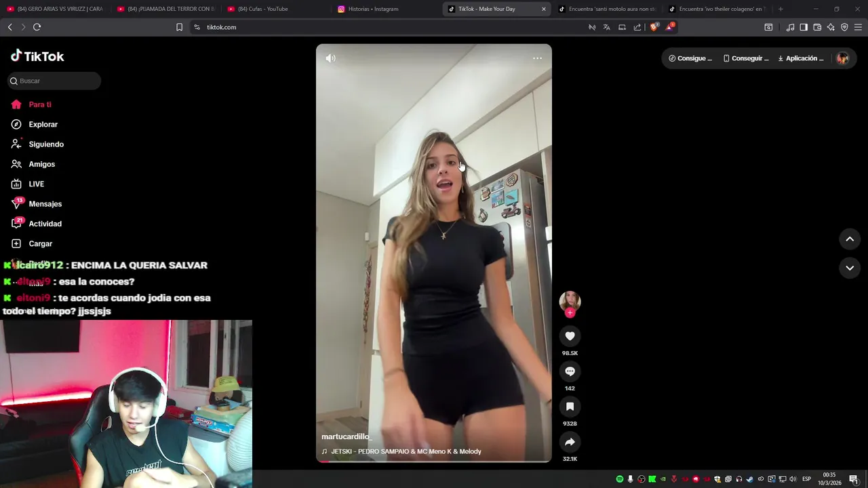
Task: Click the Conseguir button with phone icon
Action: click(746, 58)
